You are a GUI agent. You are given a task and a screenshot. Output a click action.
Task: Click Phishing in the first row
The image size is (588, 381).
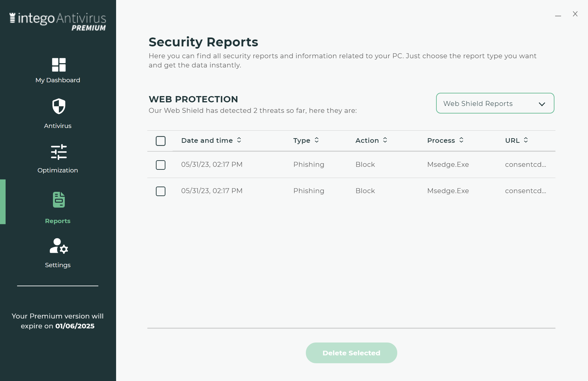click(309, 165)
